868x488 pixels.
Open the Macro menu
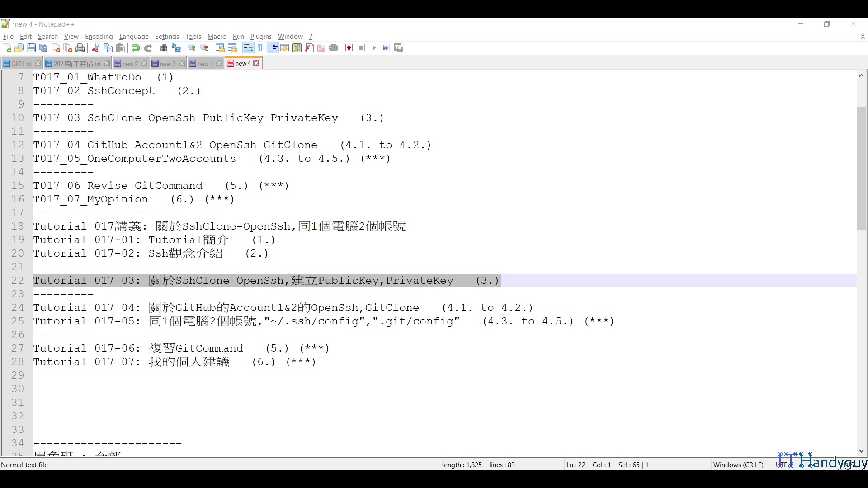point(217,37)
